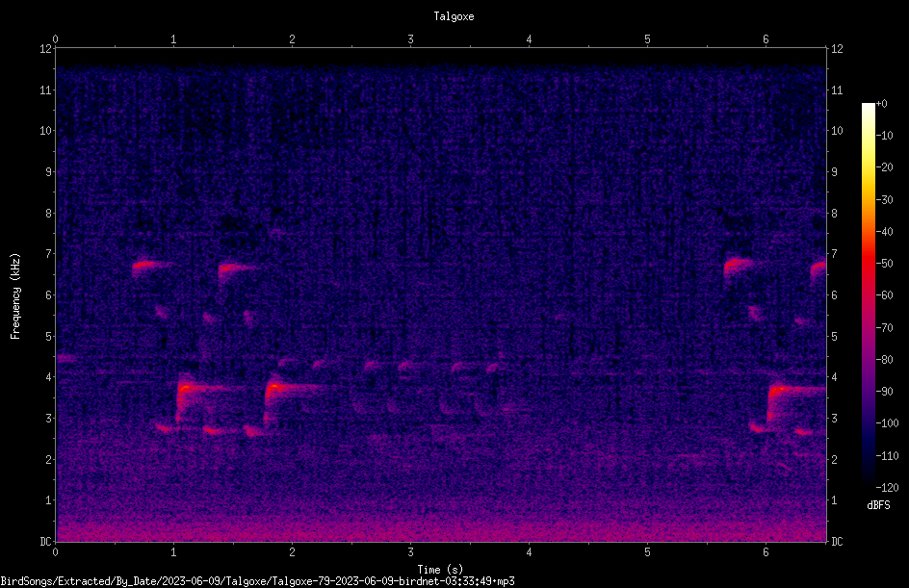Image resolution: width=909 pixels, height=588 pixels.
Task: Click "10" on the left frequency axis
Action: 45,131
